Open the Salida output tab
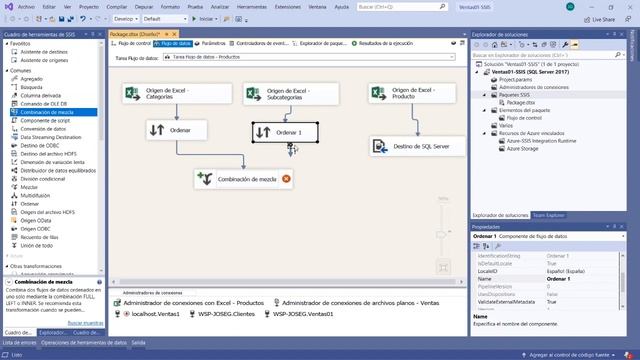Screen dimensions: 640x360 point(138,342)
